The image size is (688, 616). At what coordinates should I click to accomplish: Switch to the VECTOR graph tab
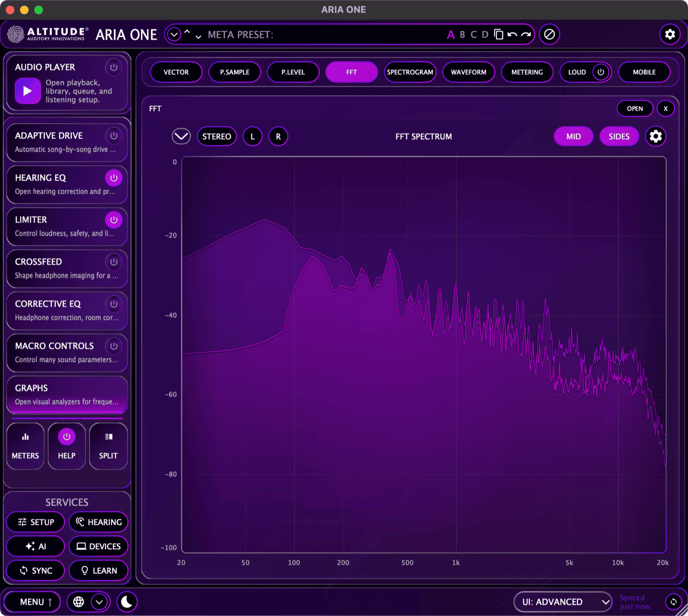[x=176, y=72]
